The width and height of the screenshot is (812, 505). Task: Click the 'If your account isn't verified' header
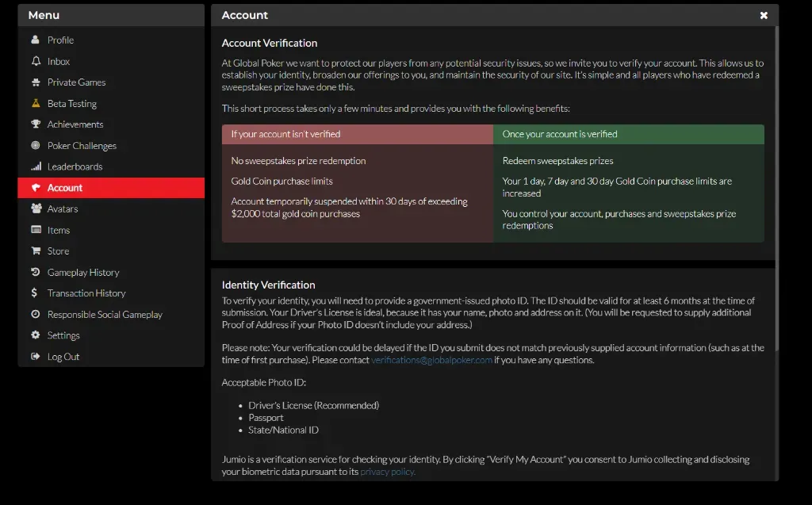(x=358, y=134)
